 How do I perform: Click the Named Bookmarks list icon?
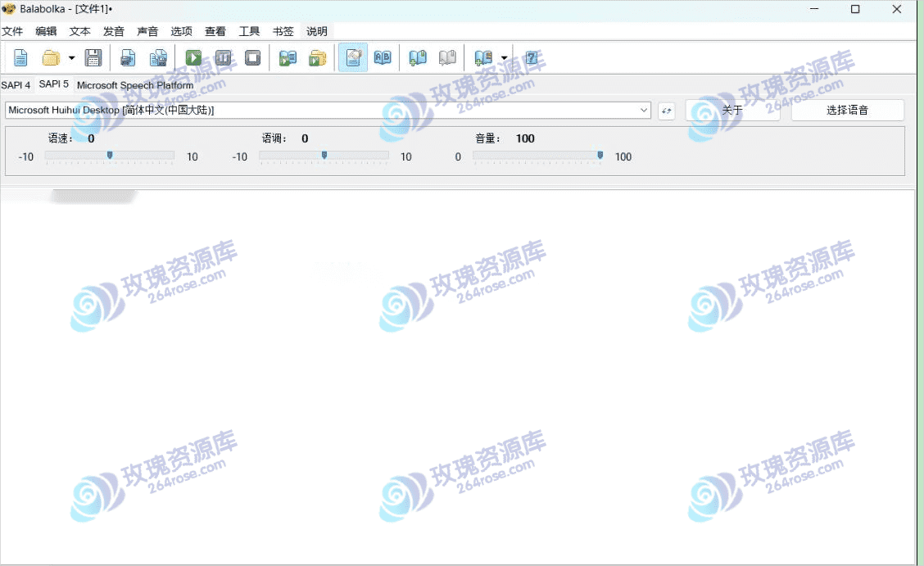pyautogui.click(x=483, y=57)
